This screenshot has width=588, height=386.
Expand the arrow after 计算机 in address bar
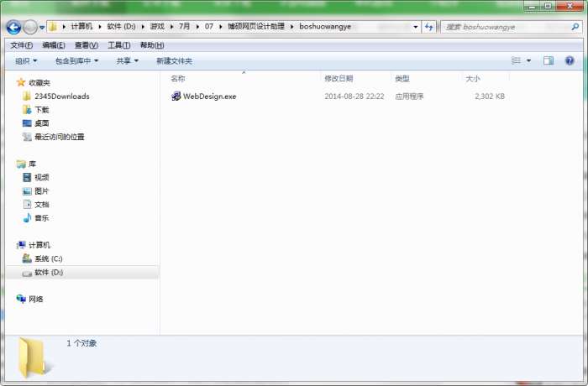point(100,27)
